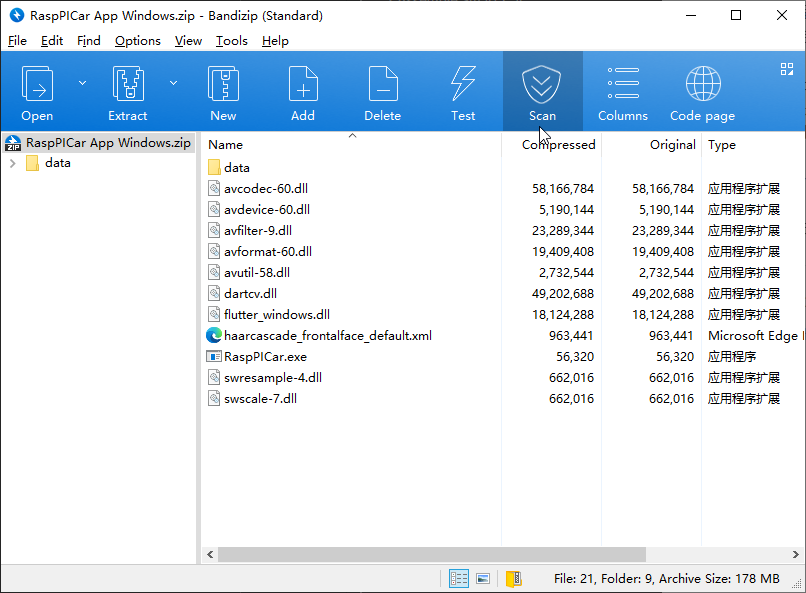Viewport: 806px width, 593px height.
Task: Click the Delete toolbar icon
Action: 383,84
